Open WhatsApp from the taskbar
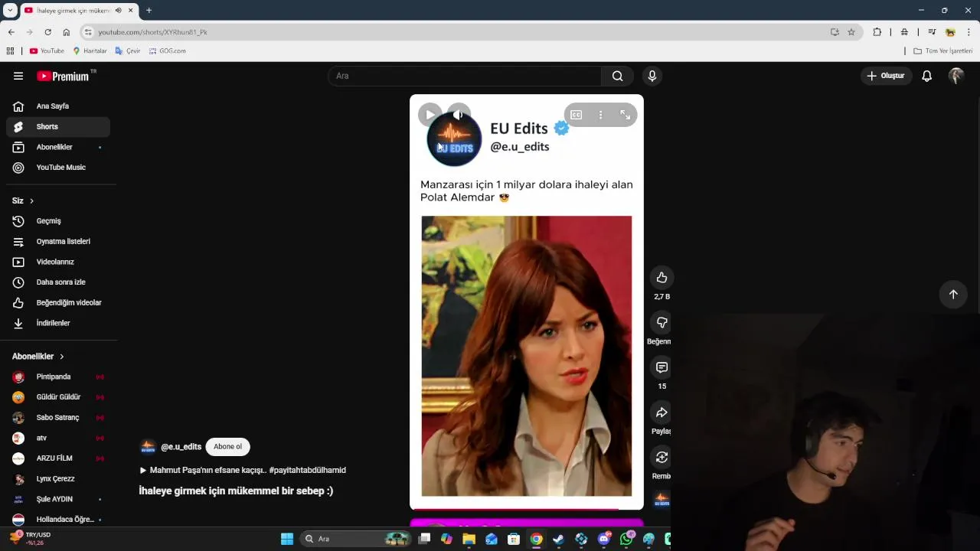The height and width of the screenshot is (551, 980). point(626,539)
